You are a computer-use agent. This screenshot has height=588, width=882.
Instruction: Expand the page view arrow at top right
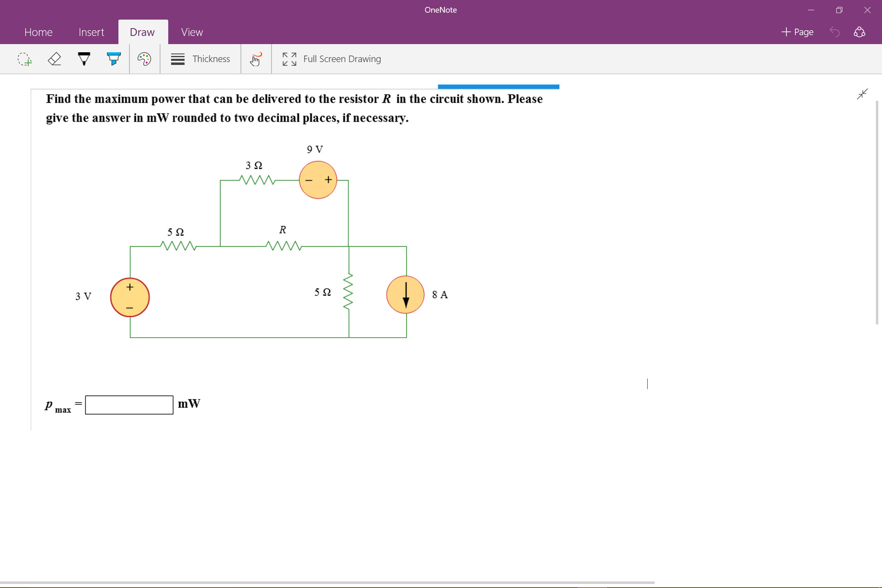pyautogui.click(x=862, y=94)
